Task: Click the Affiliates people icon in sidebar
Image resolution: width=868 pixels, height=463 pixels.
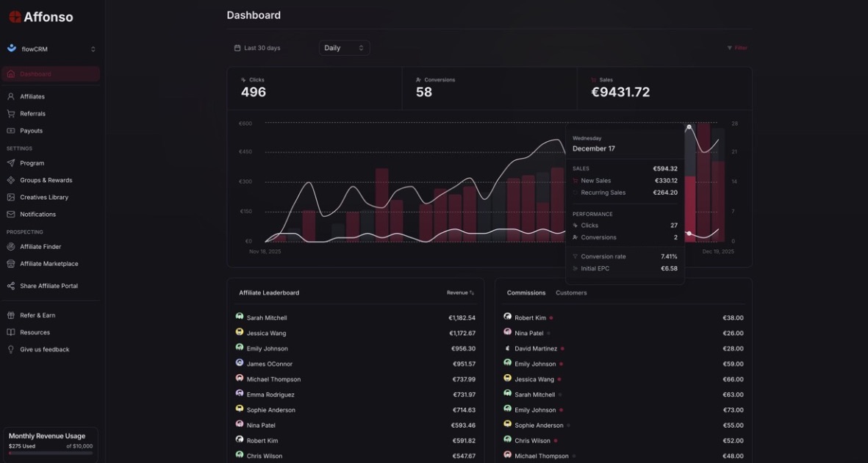Action: (x=11, y=96)
